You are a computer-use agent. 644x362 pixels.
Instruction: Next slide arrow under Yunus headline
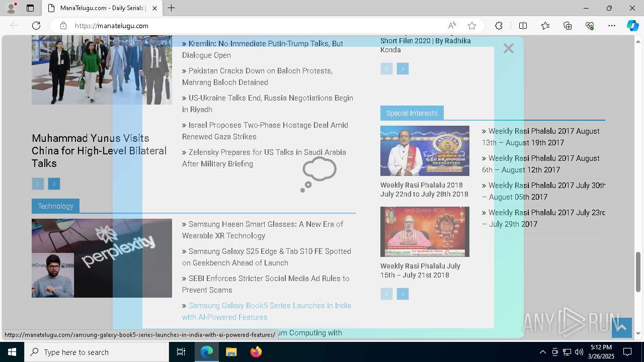pos(54,184)
